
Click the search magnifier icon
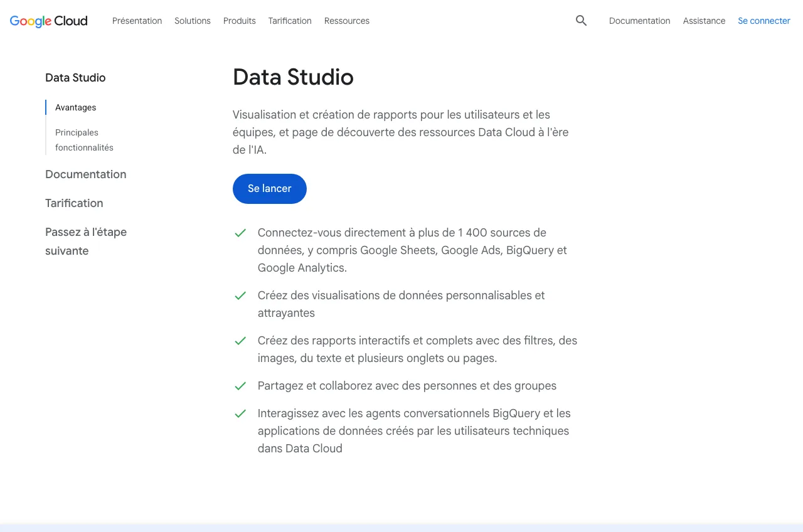582,21
